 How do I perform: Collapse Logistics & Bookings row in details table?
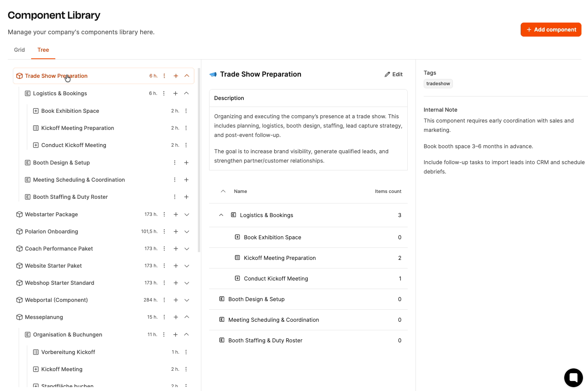tap(221, 215)
